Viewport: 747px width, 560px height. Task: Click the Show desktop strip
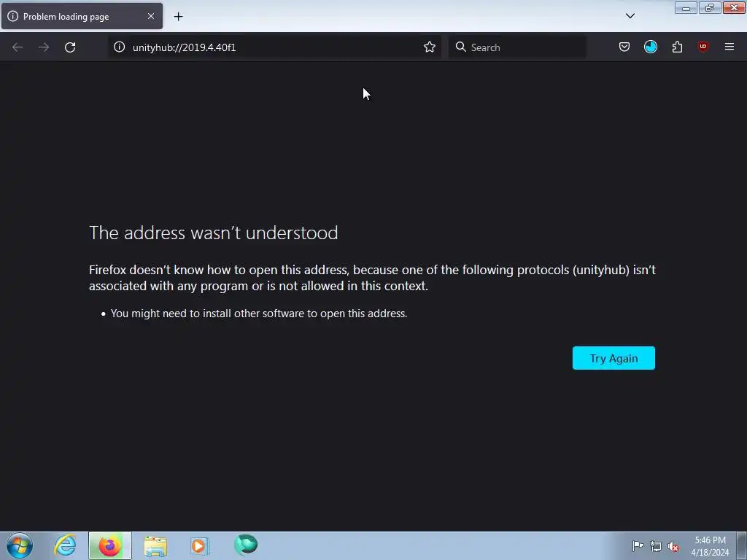pyautogui.click(x=742, y=545)
